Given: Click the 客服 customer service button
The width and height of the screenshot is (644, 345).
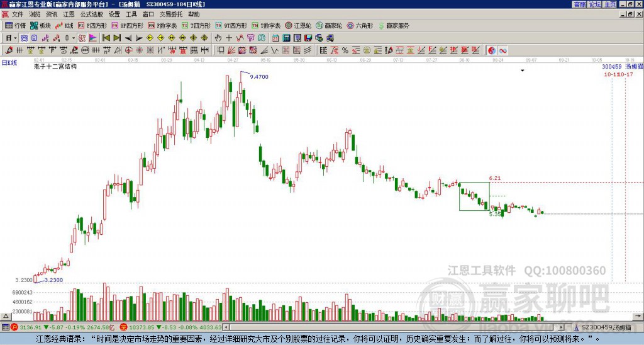Looking at the screenshot, I should (x=579, y=4).
